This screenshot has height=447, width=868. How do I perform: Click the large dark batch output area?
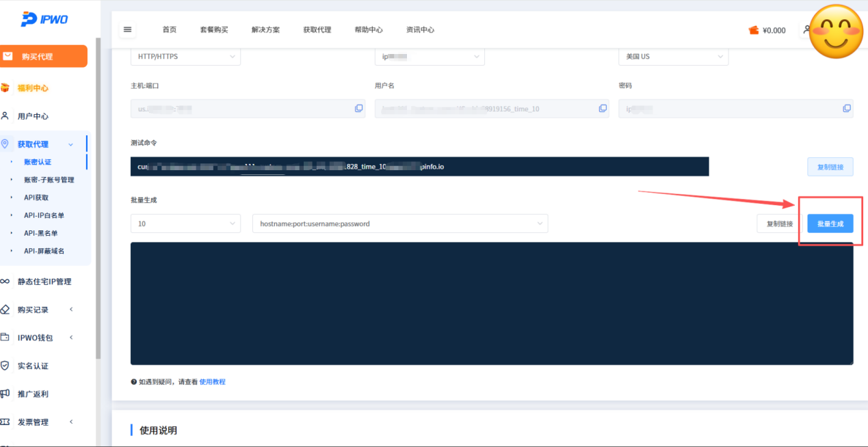point(492,303)
